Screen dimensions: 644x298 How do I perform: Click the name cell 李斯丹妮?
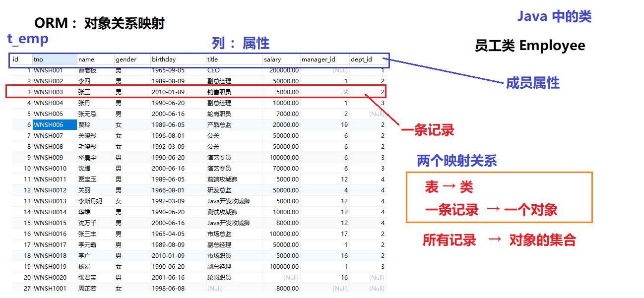pos(95,201)
